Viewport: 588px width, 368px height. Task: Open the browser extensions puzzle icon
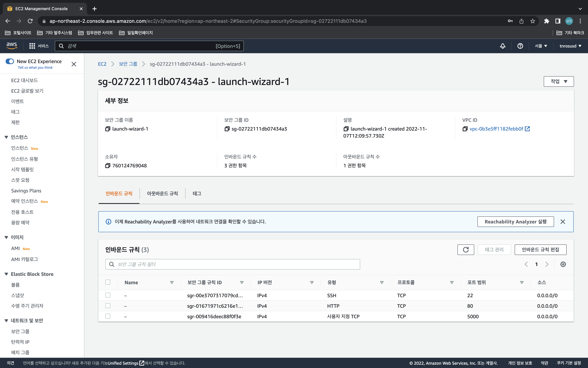(547, 21)
